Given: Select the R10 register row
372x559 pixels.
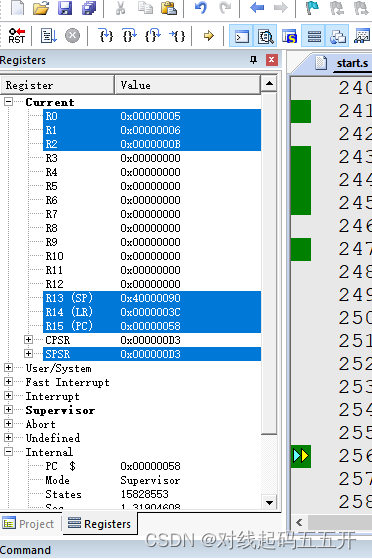Looking at the screenshot, I should click(x=152, y=256).
